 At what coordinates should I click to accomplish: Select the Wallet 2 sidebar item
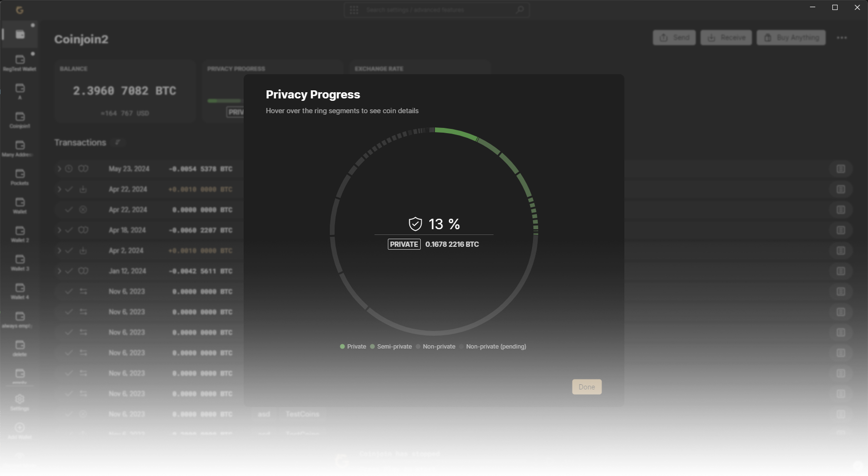tap(20, 233)
